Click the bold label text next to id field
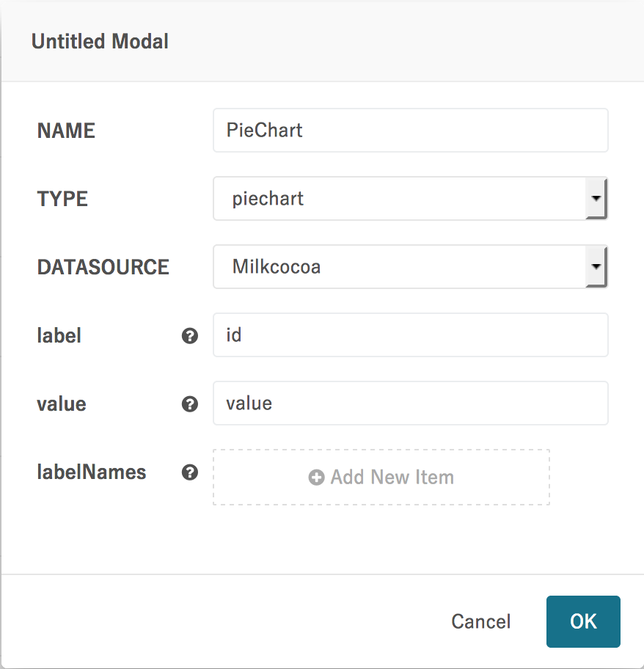The width and height of the screenshot is (644, 669). 59,336
